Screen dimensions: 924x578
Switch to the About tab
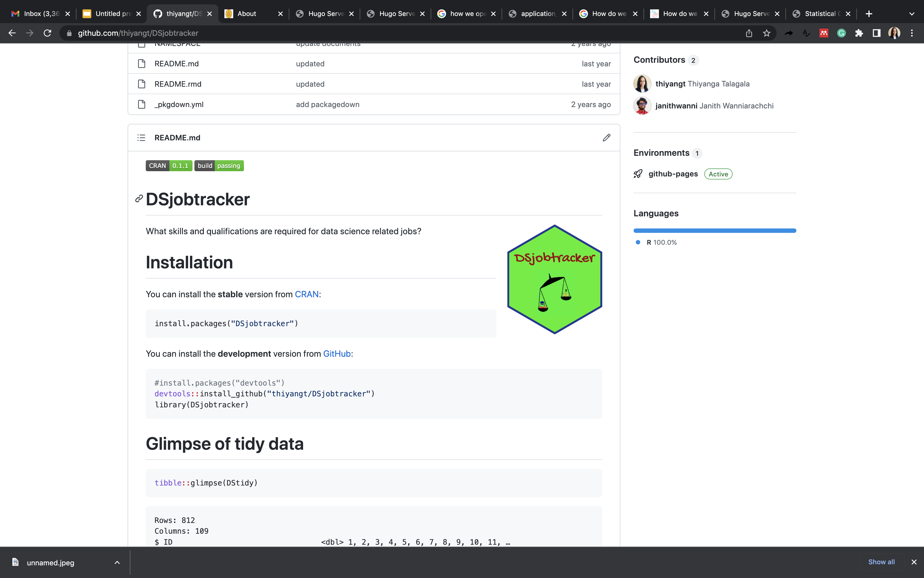coord(254,14)
